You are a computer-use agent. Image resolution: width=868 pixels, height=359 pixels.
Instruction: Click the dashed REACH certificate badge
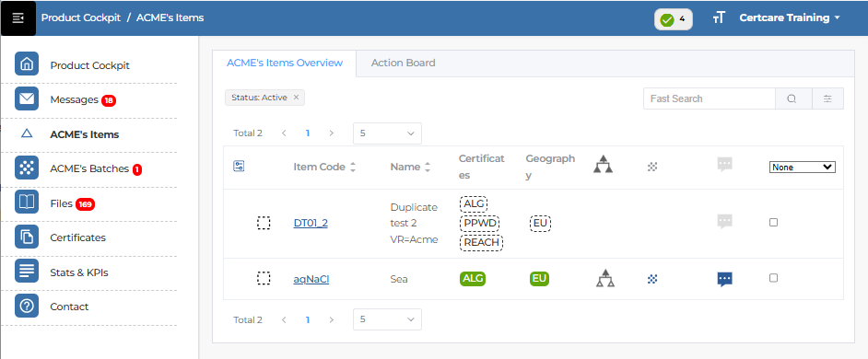(481, 242)
